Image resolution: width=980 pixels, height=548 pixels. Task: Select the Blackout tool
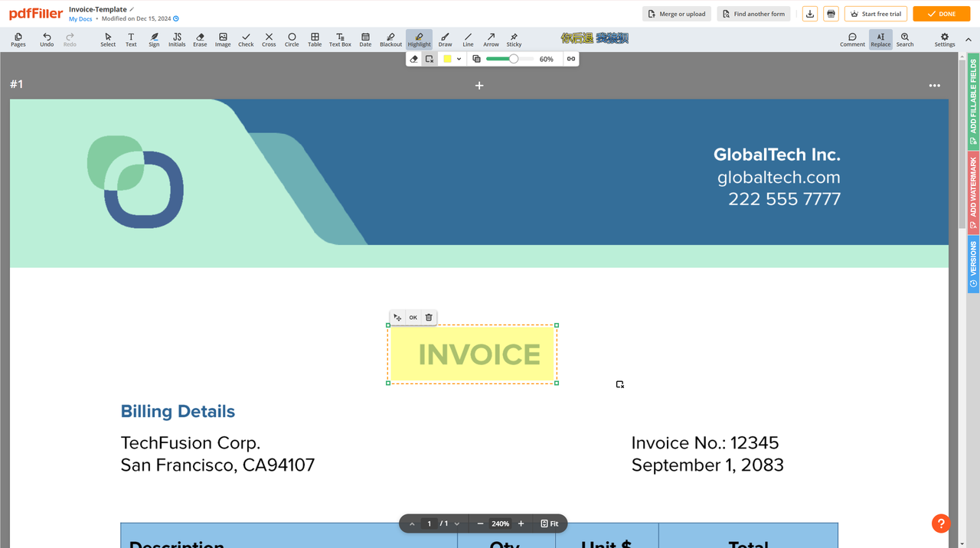(390, 40)
